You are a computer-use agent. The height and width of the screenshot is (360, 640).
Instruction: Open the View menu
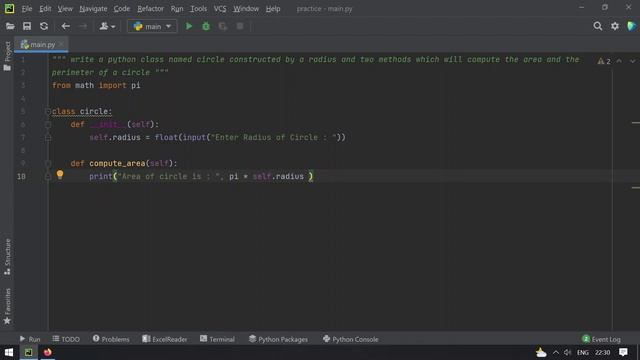(x=65, y=9)
